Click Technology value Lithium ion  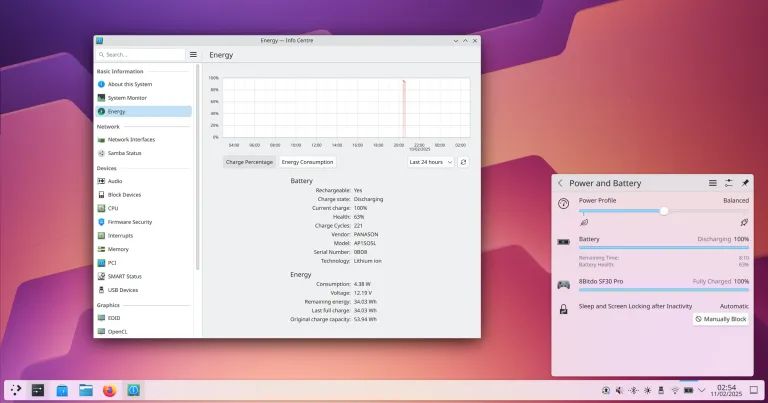tap(367, 261)
